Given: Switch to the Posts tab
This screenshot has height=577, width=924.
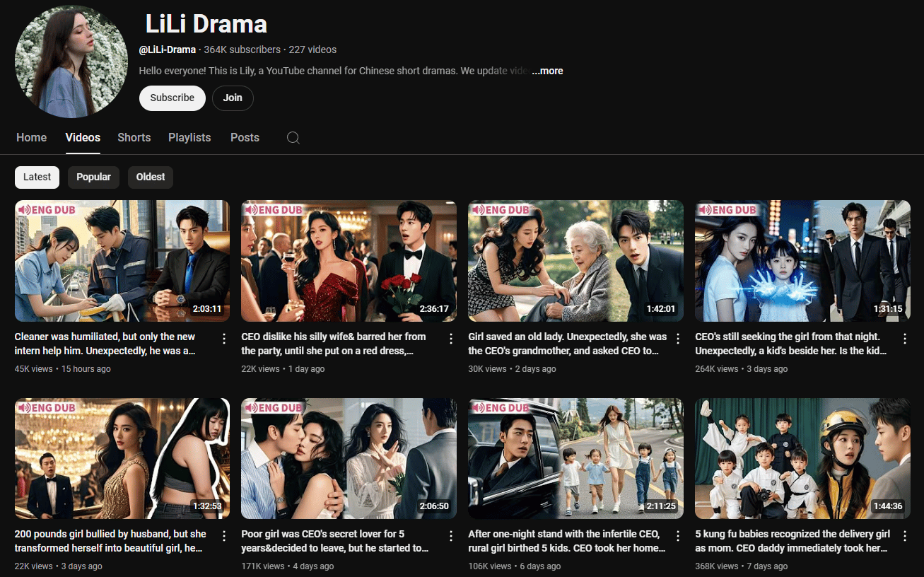Looking at the screenshot, I should (x=245, y=138).
